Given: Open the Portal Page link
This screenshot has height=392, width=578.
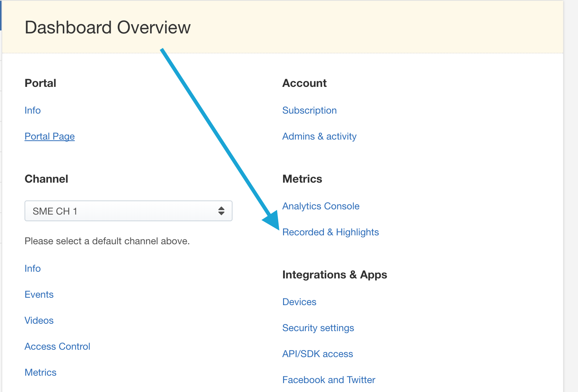Looking at the screenshot, I should click(x=49, y=136).
